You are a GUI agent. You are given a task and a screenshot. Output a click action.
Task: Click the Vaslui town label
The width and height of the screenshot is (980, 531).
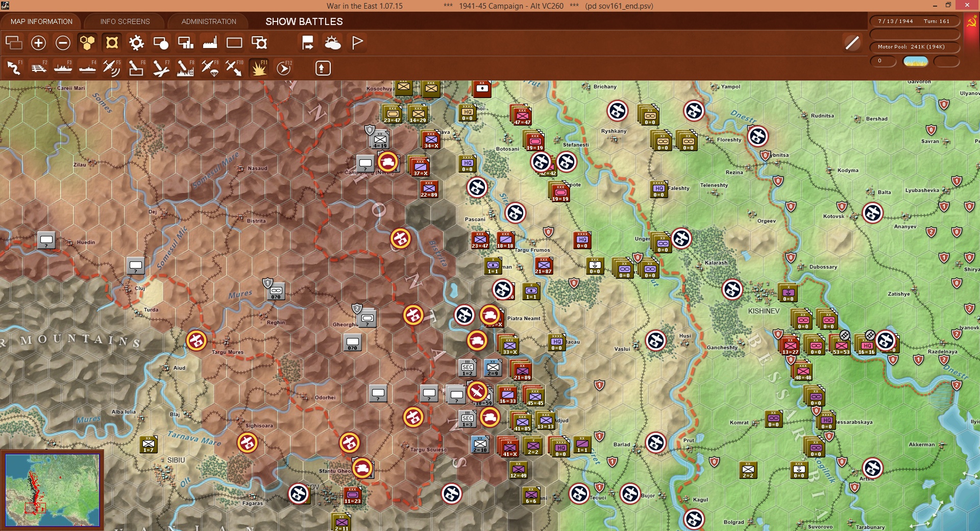click(x=622, y=349)
